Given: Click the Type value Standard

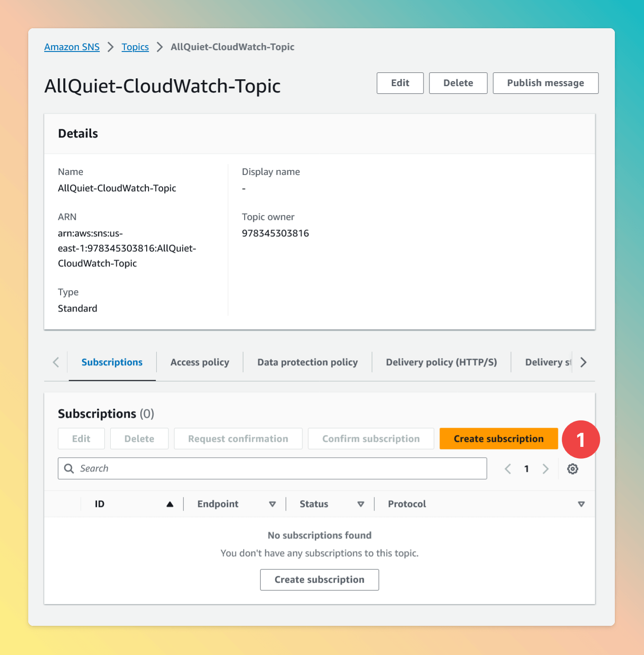Looking at the screenshot, I should tap(77, 308).
